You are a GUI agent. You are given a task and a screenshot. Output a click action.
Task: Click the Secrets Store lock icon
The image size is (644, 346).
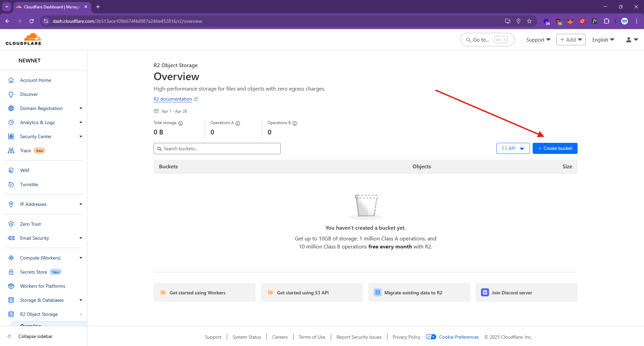(x=11, y=272)
